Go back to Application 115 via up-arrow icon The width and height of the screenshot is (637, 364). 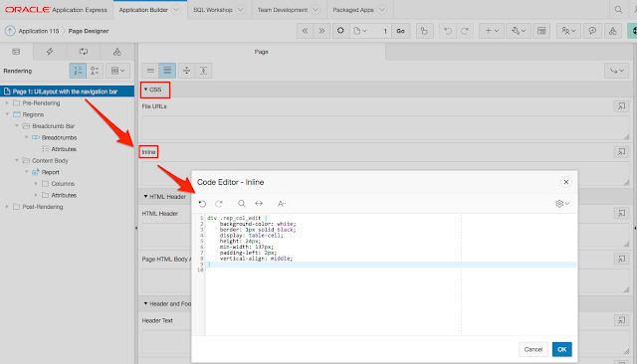point(10,31)
